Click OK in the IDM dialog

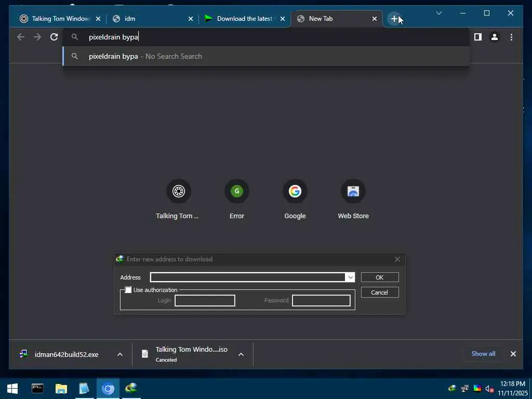380,277
